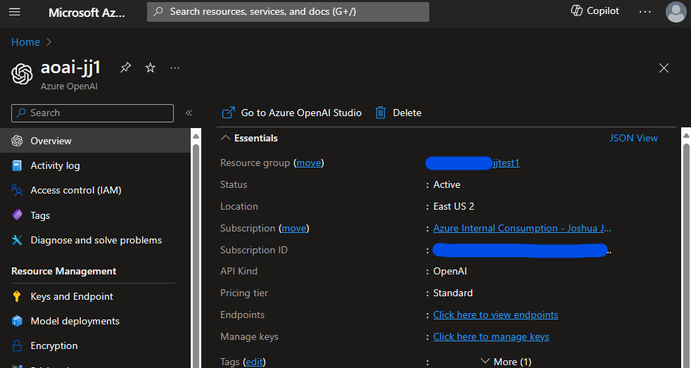Click the Keys and Endpoint key icon
The image size is (691, 368).
point(17,296)
